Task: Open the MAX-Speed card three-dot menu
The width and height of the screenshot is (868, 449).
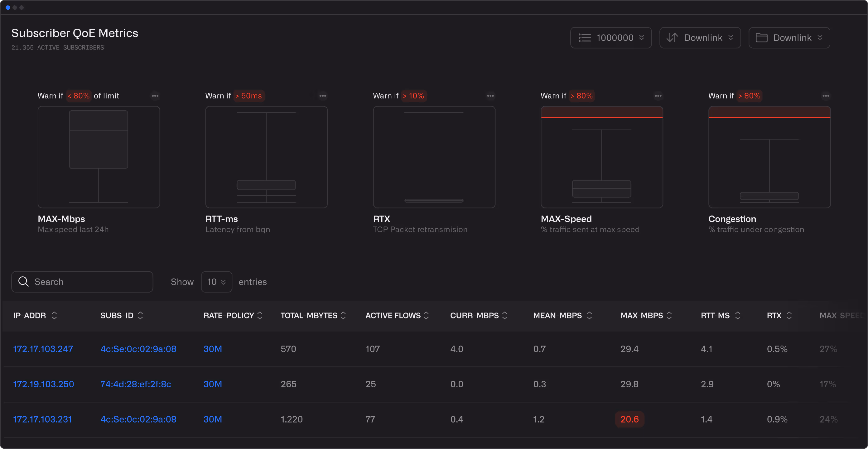Action: coord(658,96)
